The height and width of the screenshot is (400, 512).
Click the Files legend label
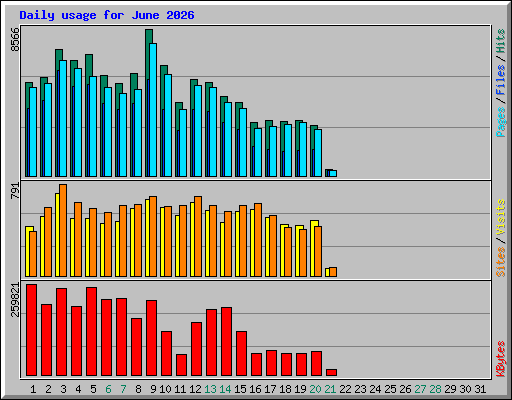[501, 80]
